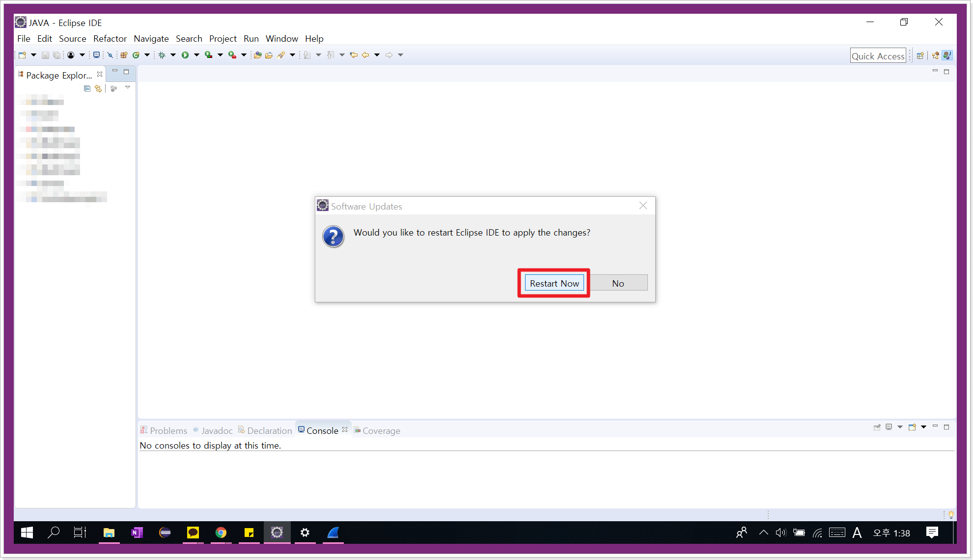Image resolution: width=973 pixels, height=560 pixels.
Task: Click the Save toolbar icon
Action: (45, 55)
